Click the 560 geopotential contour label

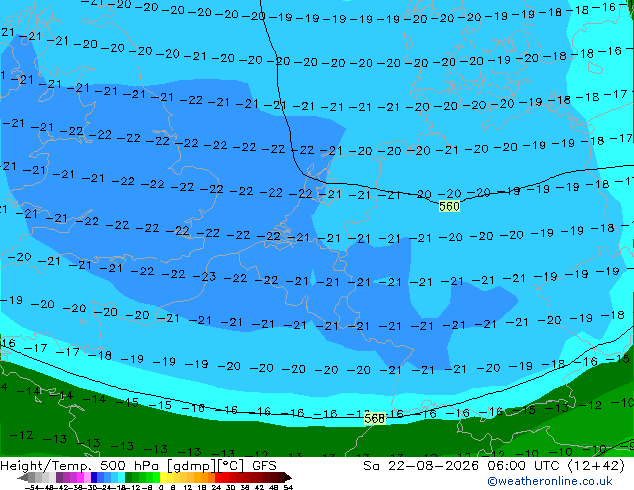449,207
